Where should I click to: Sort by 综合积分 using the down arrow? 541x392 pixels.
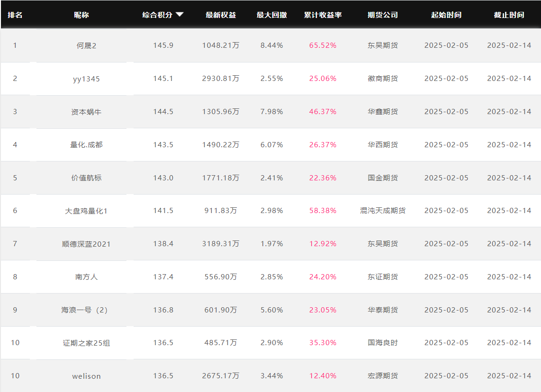coord(180,15)
